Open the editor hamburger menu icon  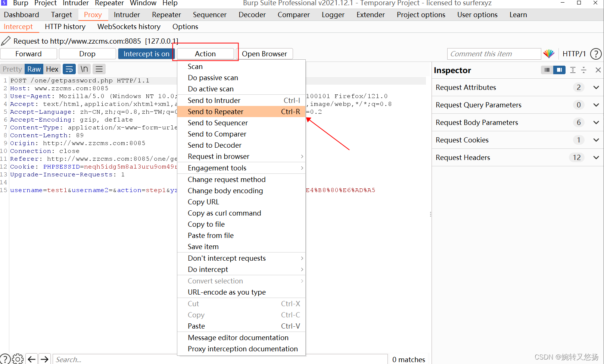(x=99, y=69)
